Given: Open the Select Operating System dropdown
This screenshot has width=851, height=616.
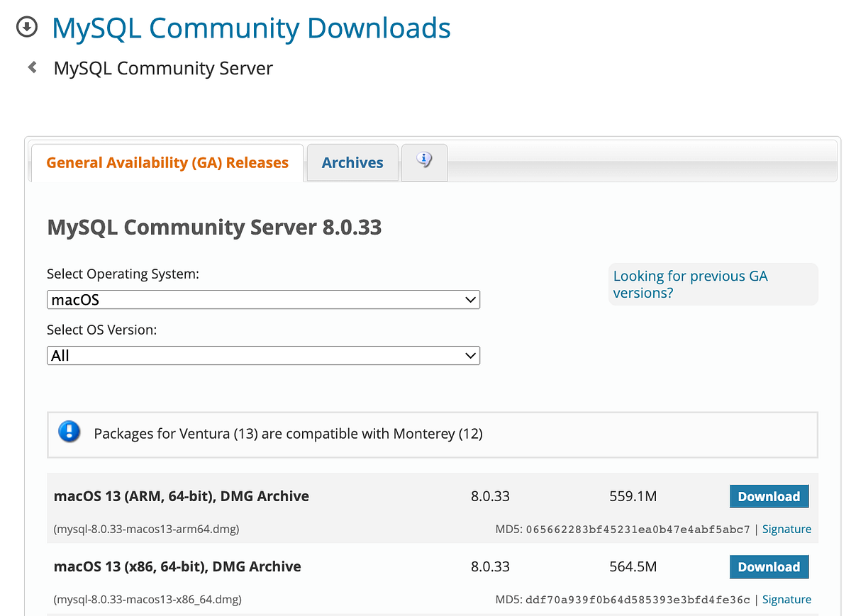Looking at the screenshot, I should (x=262, y=299).
